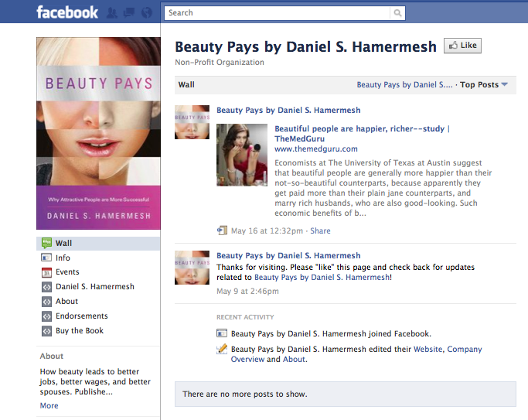
Task: Select Daniel S. Hamermesh sidebar tab
Action: [x=95, y=287]
